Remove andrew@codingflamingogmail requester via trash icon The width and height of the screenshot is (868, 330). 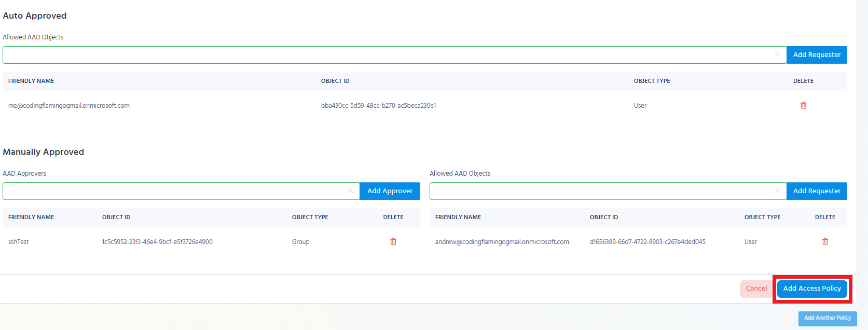pos(825,242)
